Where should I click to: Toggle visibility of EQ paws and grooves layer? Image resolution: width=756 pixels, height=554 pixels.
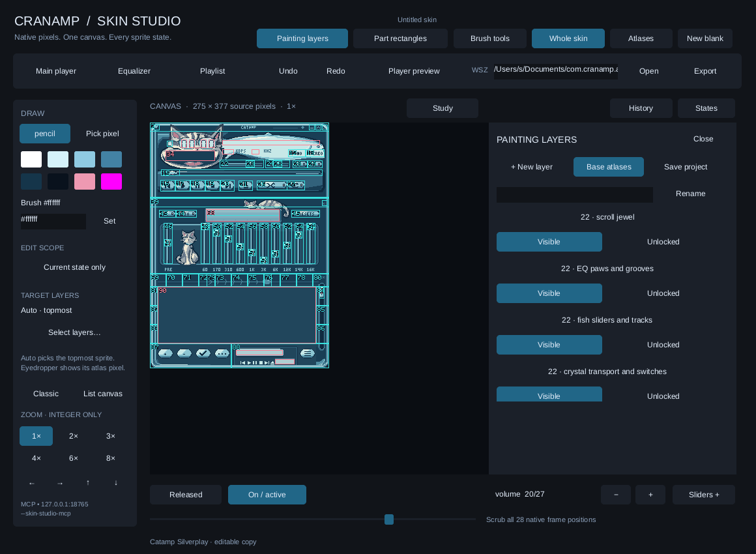[549, 293]
